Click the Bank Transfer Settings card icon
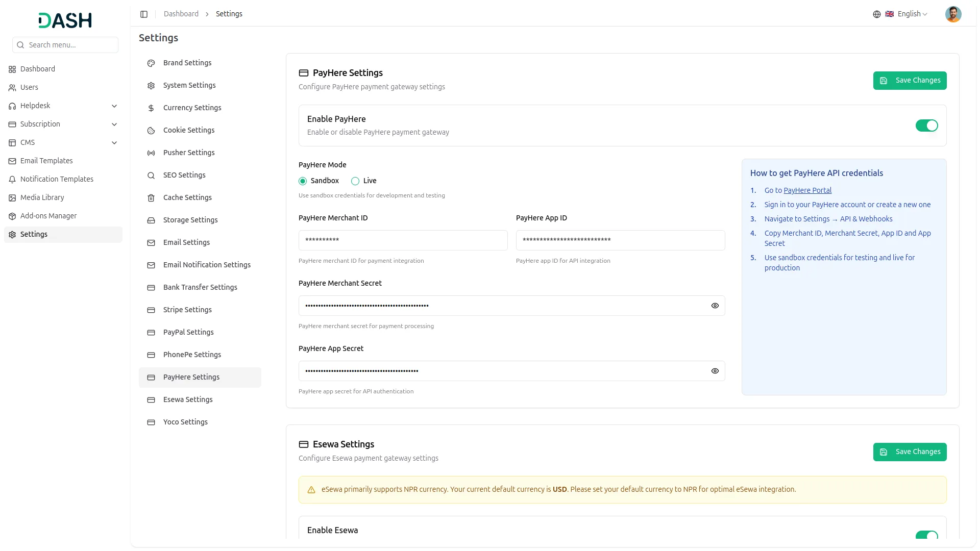This screenshot has width=980, height=551. [x=151, y=288]
